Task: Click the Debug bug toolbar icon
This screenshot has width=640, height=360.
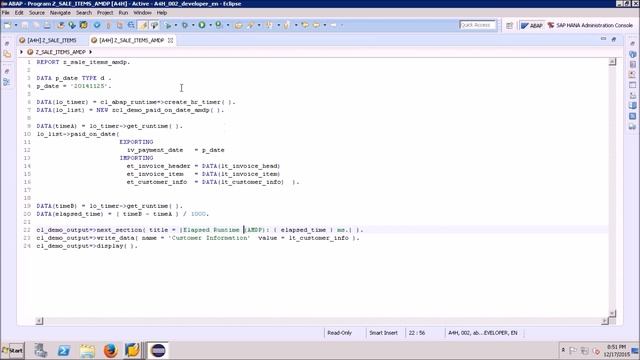Action: pos(185,25)
